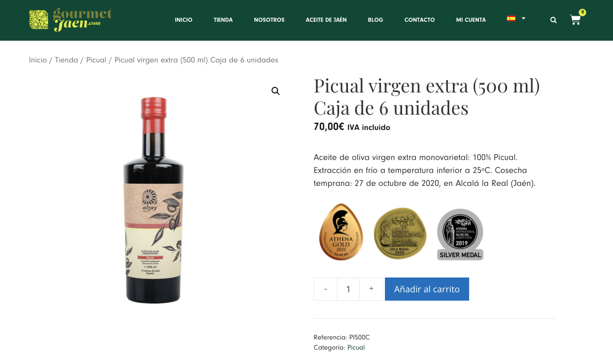The width and height of the screenshot is (613, 364).
Task: Go to Mi Cuenta page
Action: [471, 20]
